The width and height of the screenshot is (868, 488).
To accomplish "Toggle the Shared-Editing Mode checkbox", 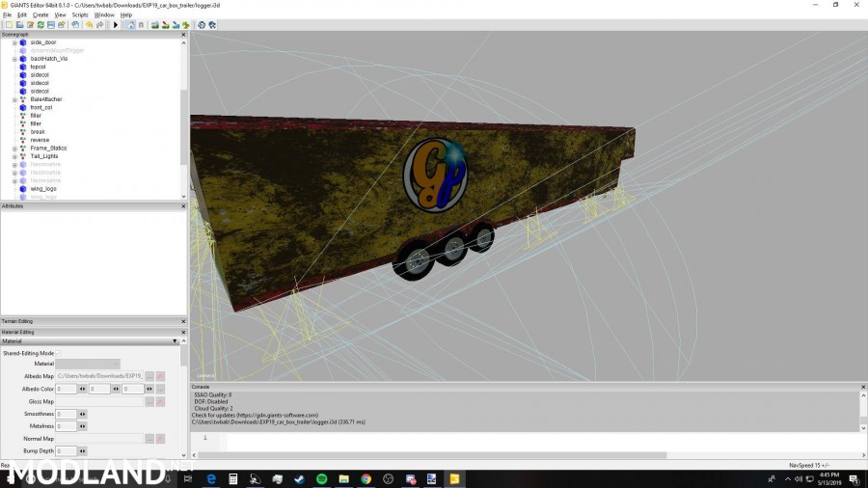I will (x=58, y=353).
